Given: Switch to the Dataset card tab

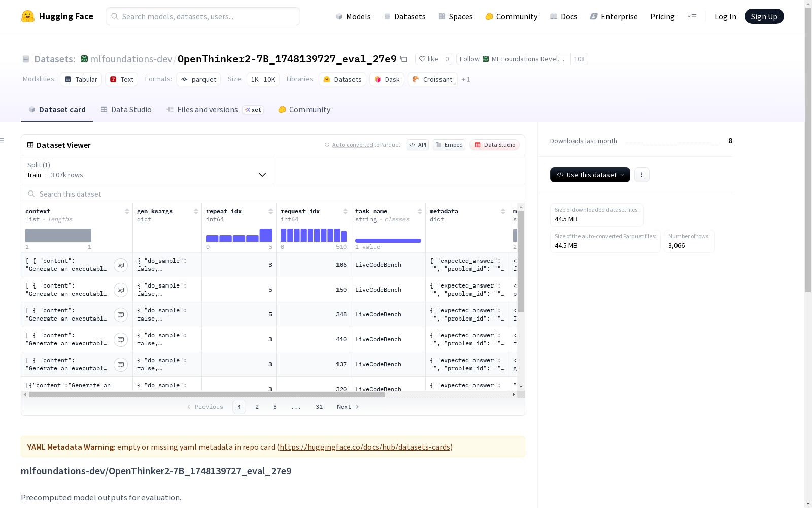Looking at the screenshot, I should point(57,110).
